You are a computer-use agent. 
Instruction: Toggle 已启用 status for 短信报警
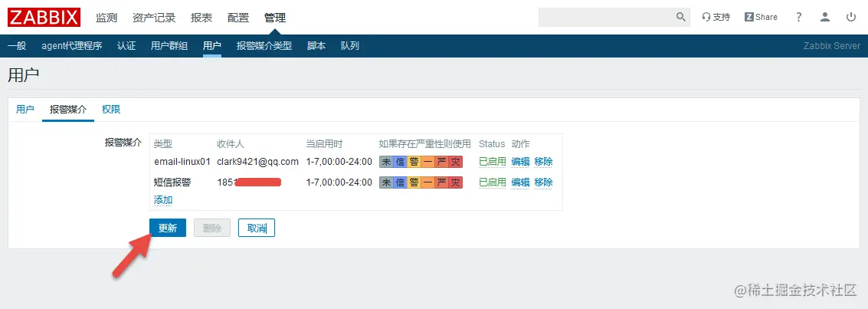(x=492, y=182)
